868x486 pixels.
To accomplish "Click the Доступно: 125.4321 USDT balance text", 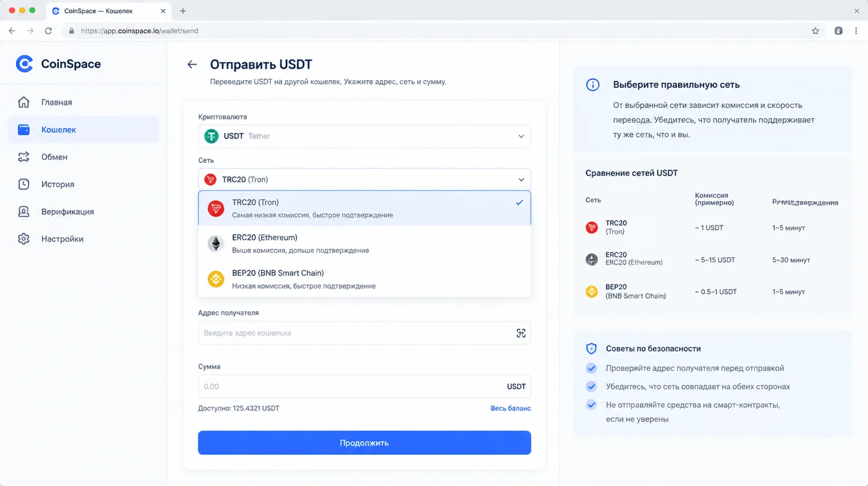I will coord(239,408).
